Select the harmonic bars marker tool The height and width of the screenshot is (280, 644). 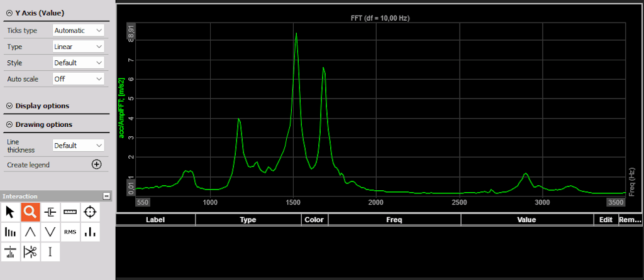pos(10,232)
